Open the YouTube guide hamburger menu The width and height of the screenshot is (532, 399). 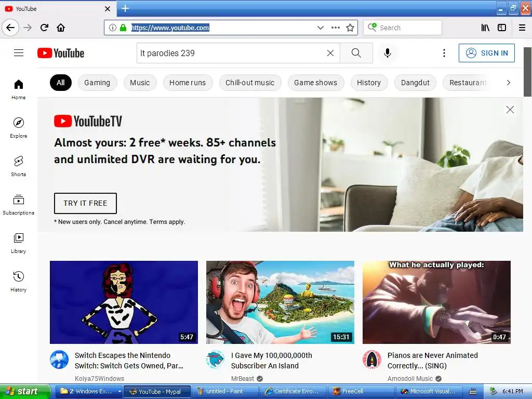(19, 53)
